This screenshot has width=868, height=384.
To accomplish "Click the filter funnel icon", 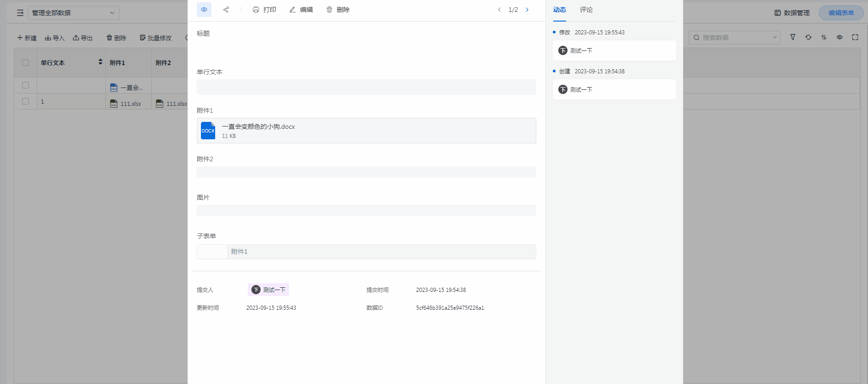I will [x=793, y=38].
